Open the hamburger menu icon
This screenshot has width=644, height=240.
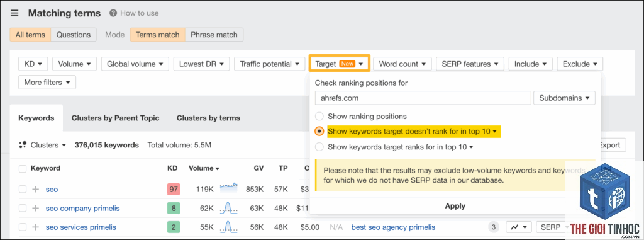coord(14,13)
